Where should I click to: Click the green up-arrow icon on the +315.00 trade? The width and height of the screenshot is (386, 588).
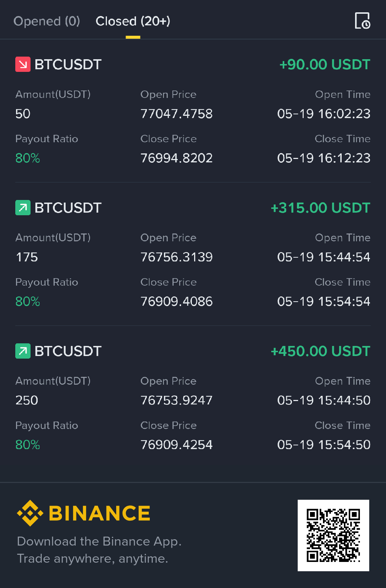pos(23,207)
